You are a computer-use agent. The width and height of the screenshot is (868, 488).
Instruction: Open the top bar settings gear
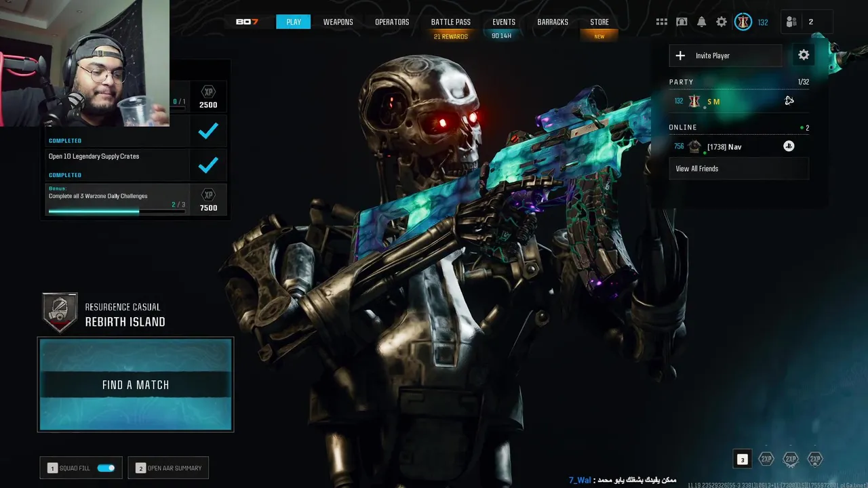722,22
